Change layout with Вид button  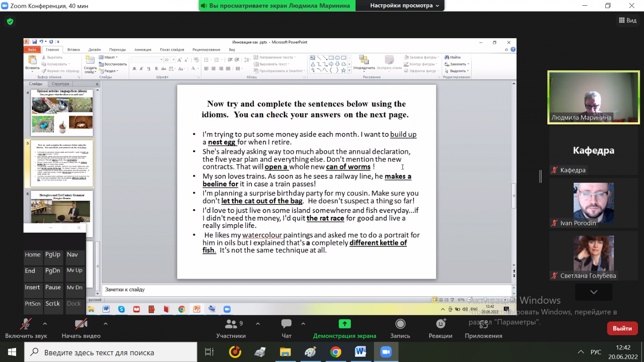click(628, 20)
